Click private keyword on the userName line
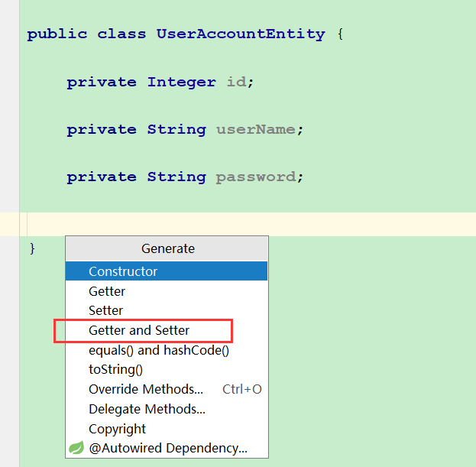Screen dimensions: 476x467 coord(102,130)
